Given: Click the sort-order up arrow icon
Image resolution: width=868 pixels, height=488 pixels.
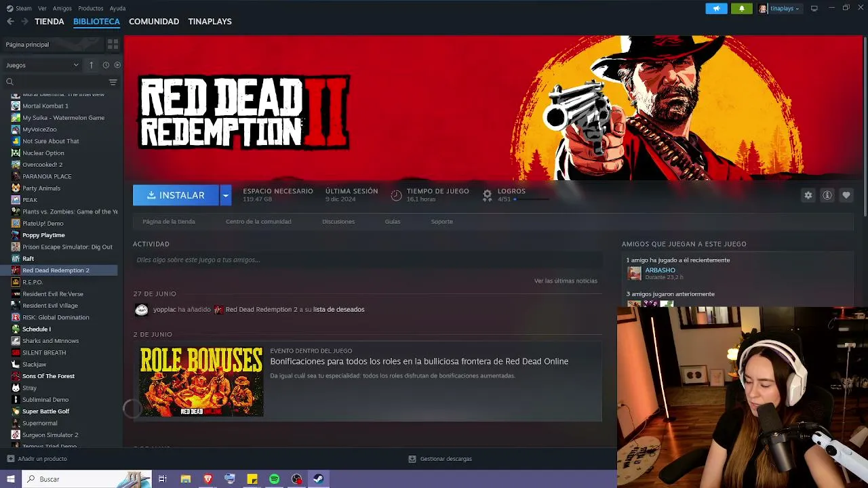Looking at the screenshot, I should coord(92,65).
